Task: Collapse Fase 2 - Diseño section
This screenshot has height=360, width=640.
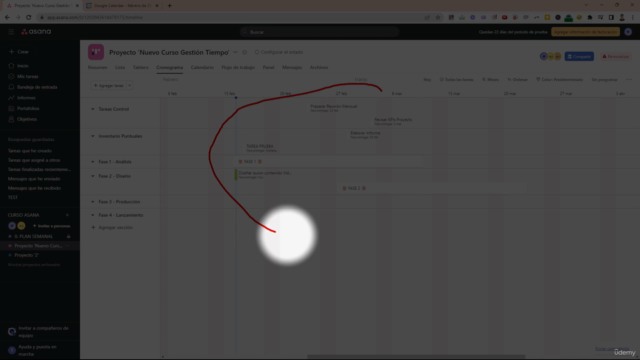Action: [93, 176]
